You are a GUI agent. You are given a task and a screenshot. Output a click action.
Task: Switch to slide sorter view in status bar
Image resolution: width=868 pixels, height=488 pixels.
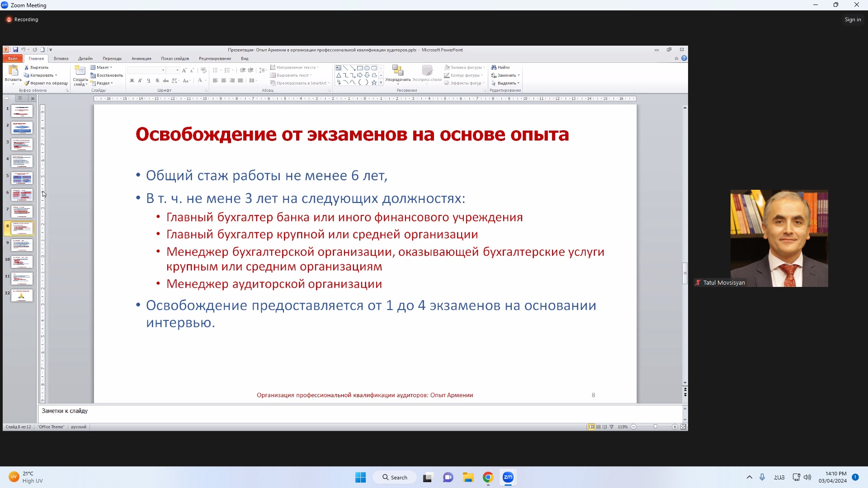(598, 427)
